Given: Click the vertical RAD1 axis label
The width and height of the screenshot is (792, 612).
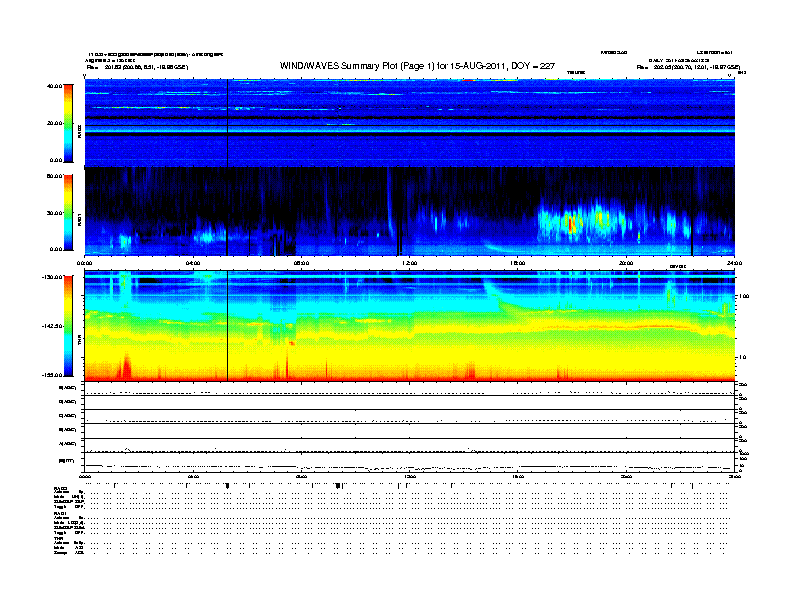Looking at the screenshot, I should tap(79, 218).
